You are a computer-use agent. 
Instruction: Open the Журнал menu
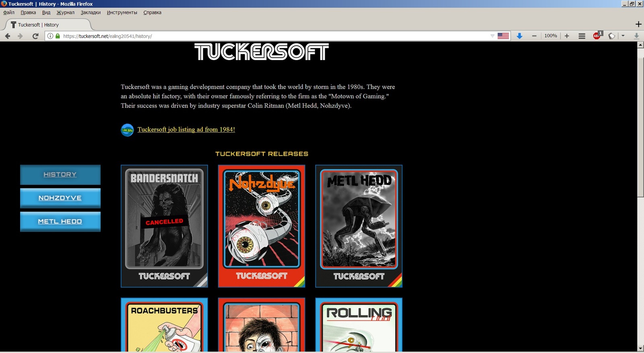66,12
